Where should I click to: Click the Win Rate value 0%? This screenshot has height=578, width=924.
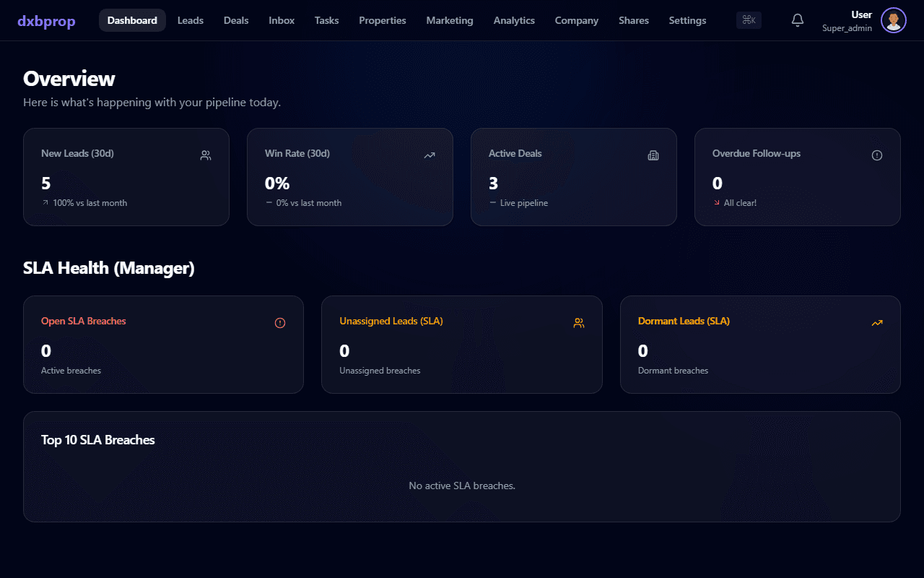pos(277,183)
